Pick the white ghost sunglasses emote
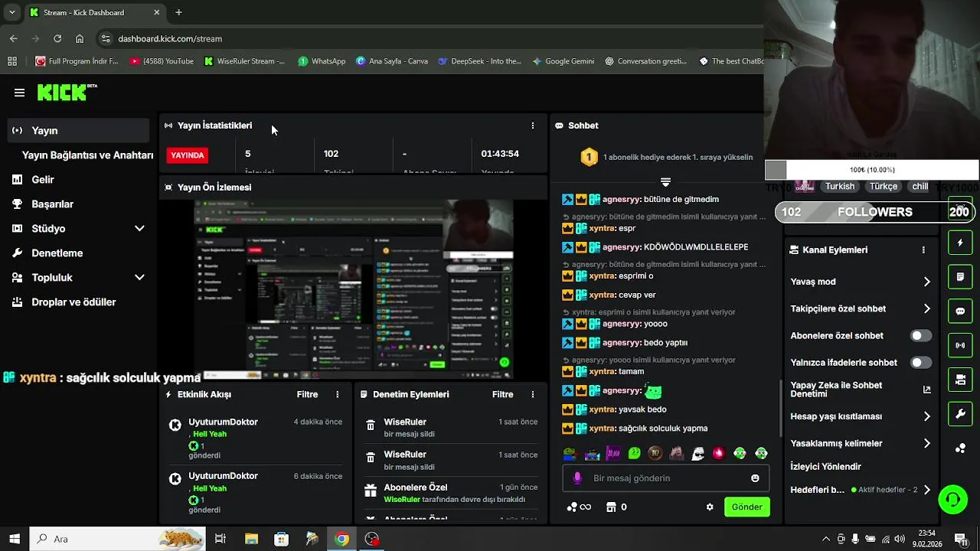 tap(697, 453)
